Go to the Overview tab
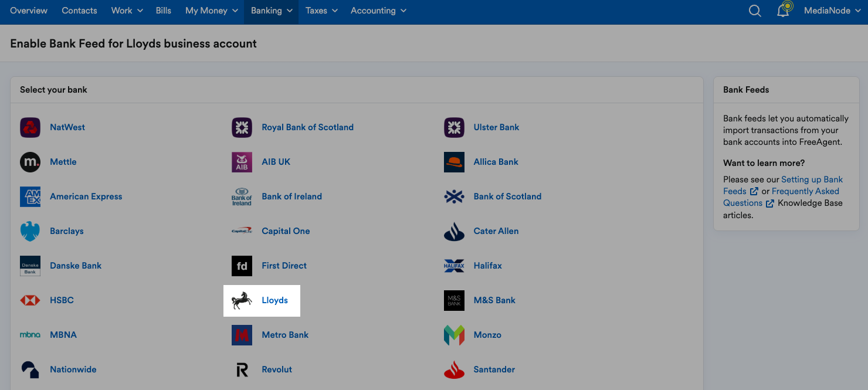868x390 pixels. tap(29, 11)
